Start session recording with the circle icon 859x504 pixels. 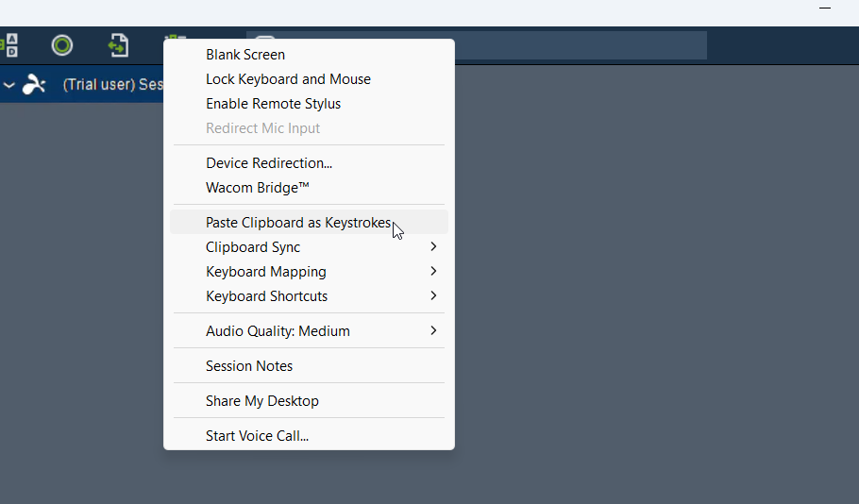tap(62, 45)
